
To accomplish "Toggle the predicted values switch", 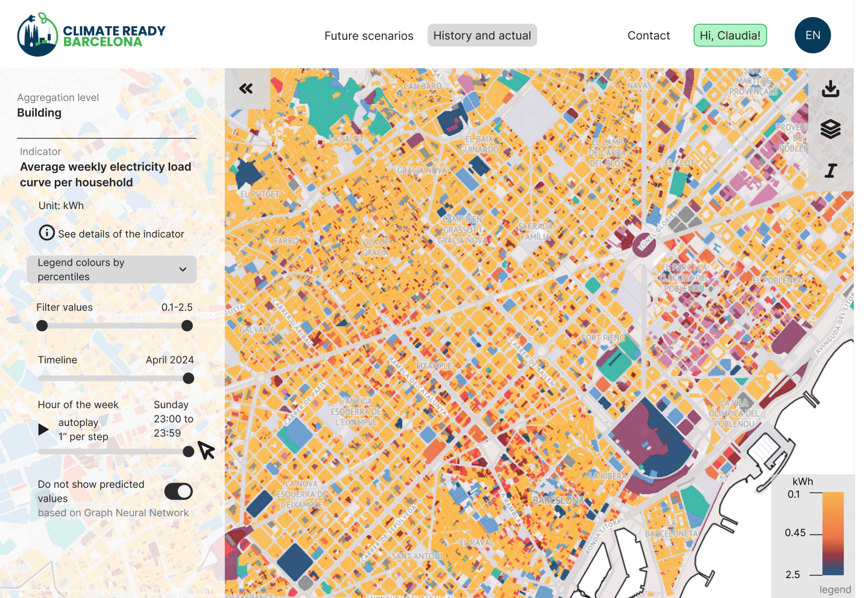I will [x=178, y=491].
